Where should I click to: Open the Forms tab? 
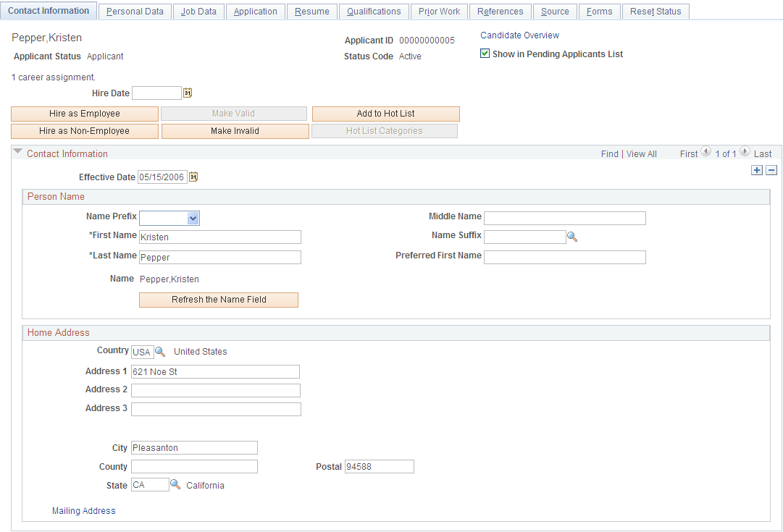pos(599,12)
